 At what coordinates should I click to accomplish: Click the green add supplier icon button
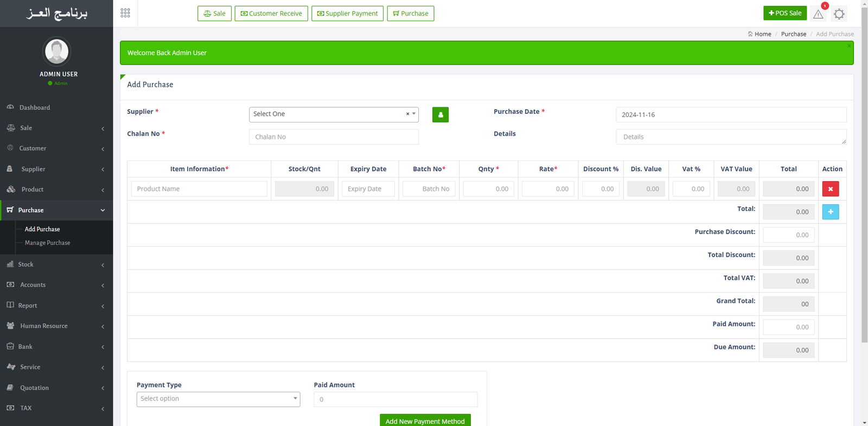(440, 115)
